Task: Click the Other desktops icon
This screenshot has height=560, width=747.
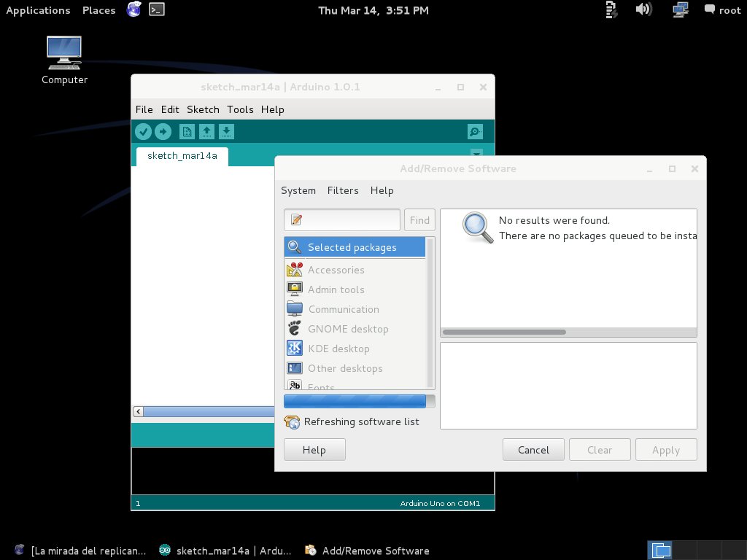Action: pyautogui.click(x=295, y=368)
